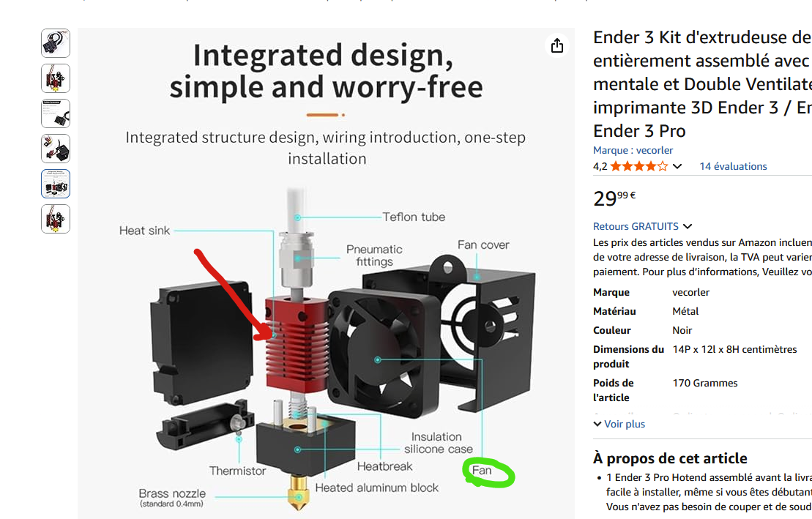Click the share icon on product image

click(x=556, y=45)
